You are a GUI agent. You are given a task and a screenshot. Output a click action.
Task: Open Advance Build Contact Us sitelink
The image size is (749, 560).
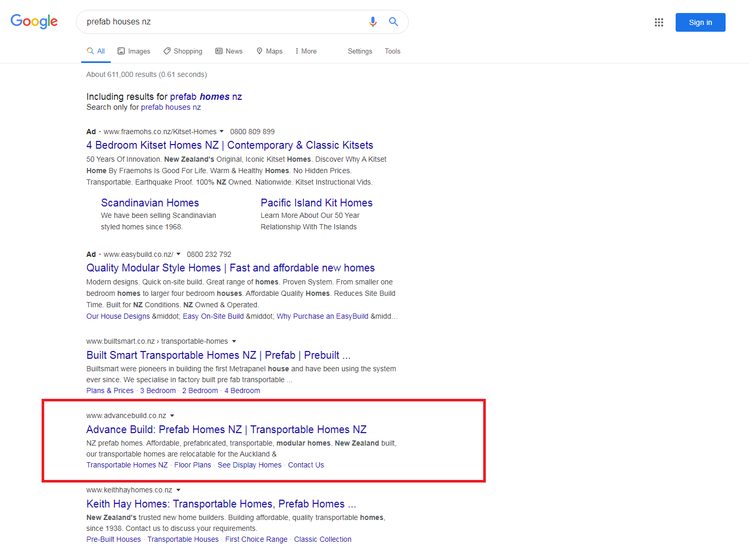click(306, 465)
